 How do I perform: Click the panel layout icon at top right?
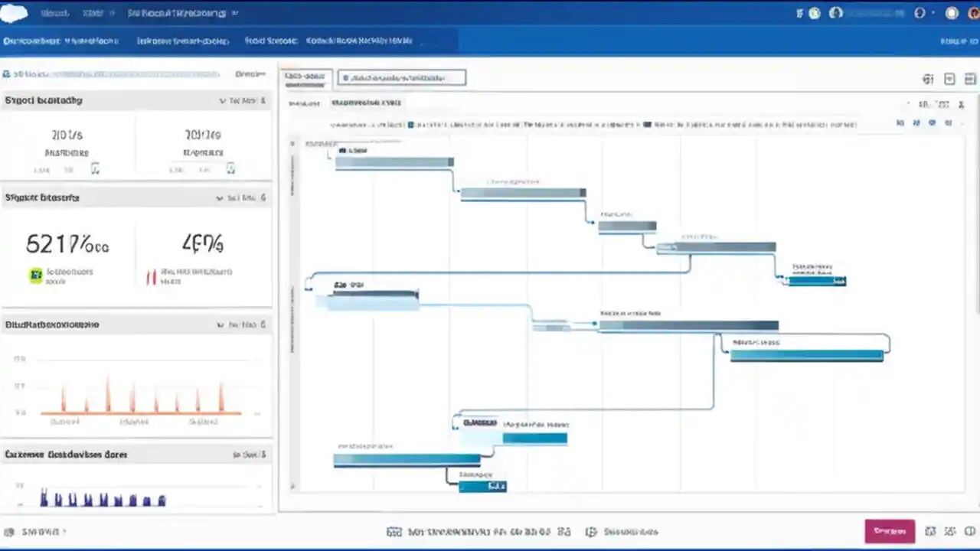(970, 79)
